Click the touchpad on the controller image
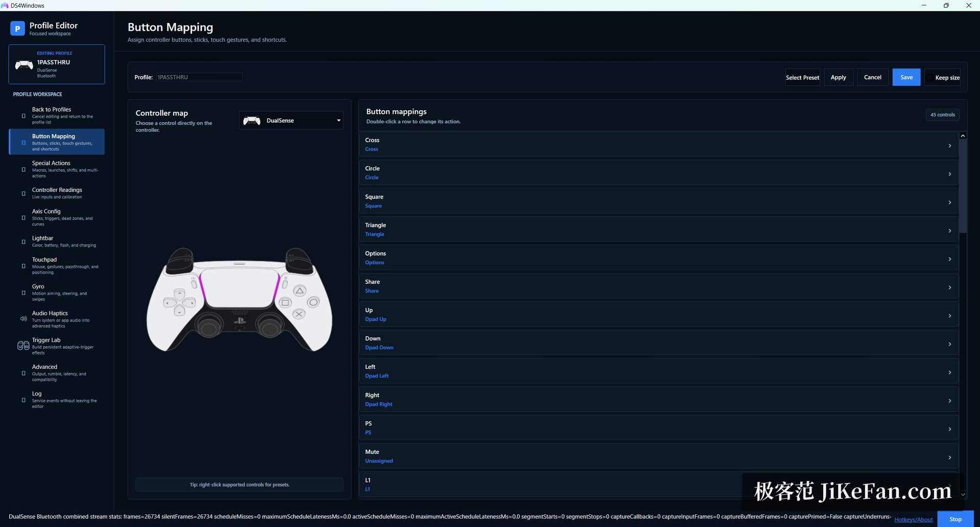The image size is (980, 527). pyautogui.click(x=239, y=288)
